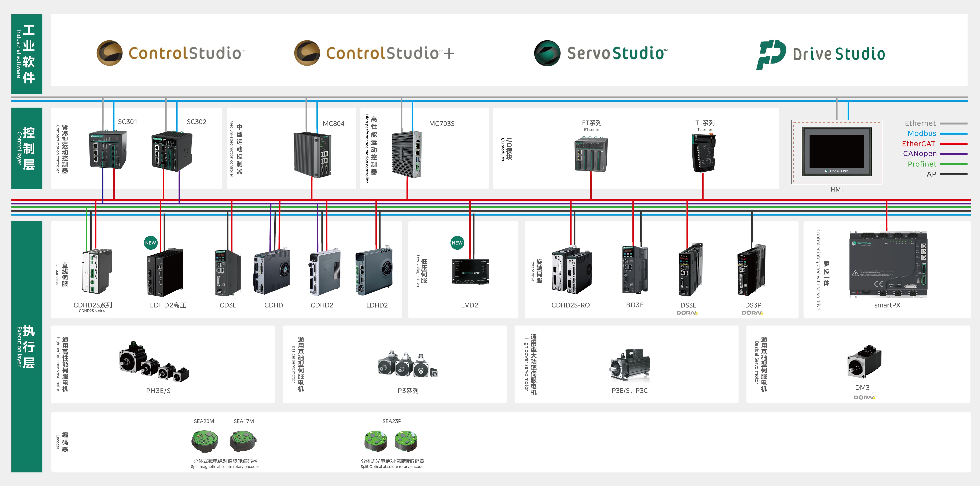This screenshot has height=486, width=980.
Task: Click the "ET系列" label
Action: tap(592, 123)
